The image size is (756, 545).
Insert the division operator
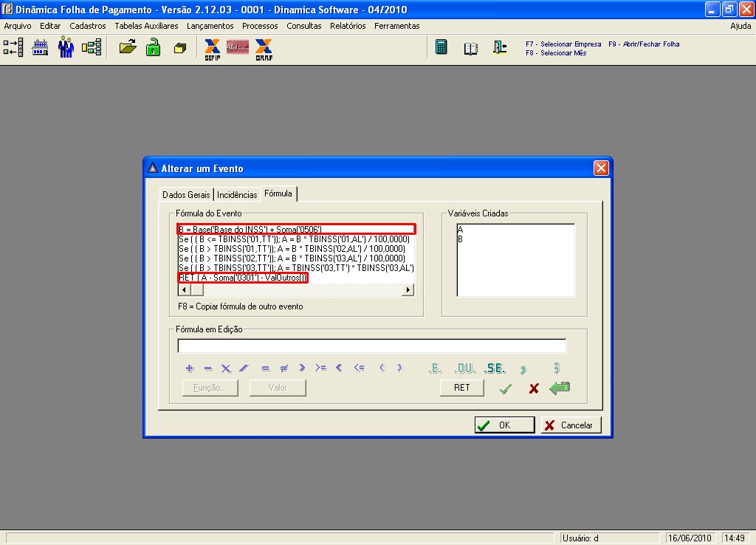click(x=244, y=369)
